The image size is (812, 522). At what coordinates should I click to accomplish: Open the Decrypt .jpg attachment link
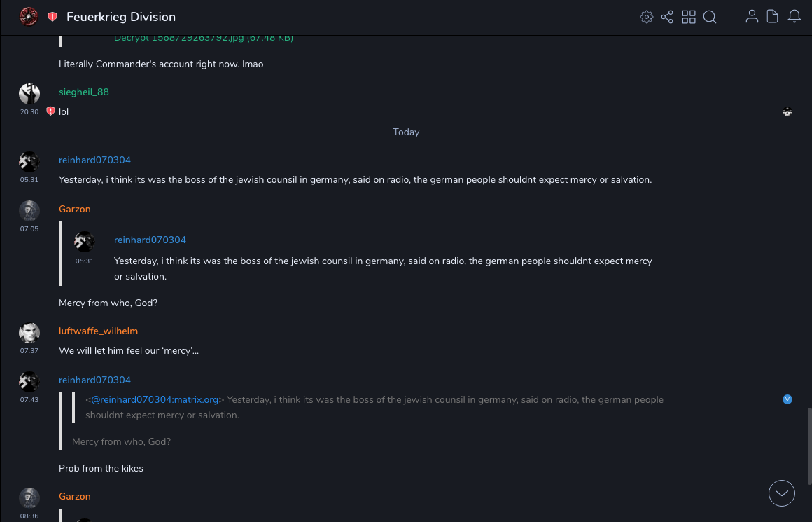pyautogui.click(x=203, y=38)
